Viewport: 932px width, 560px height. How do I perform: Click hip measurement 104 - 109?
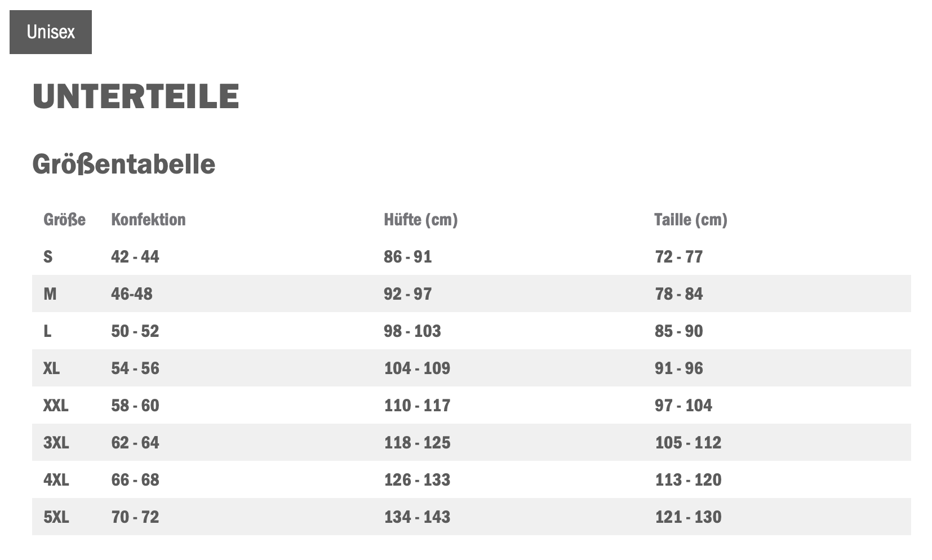417,368
